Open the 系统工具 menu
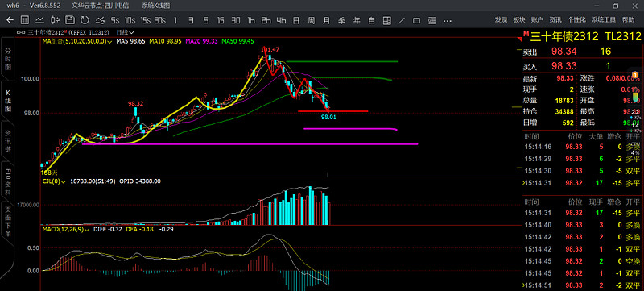644x291 pixels. [604, 19]
